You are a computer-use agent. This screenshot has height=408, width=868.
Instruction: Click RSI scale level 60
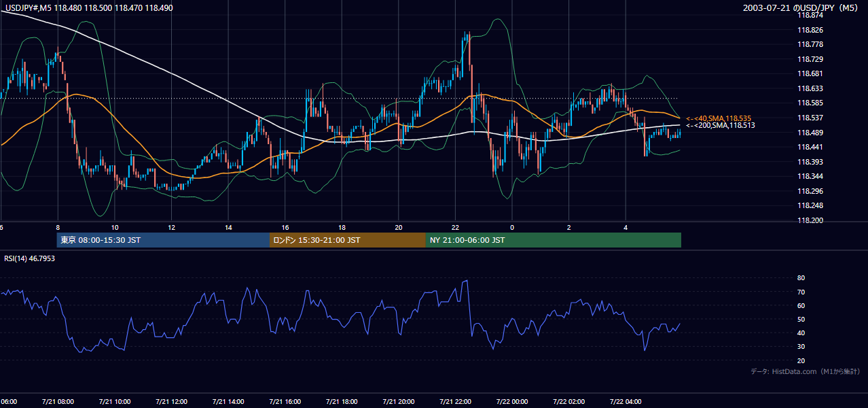pyautogui.click(x=801, y=305)
